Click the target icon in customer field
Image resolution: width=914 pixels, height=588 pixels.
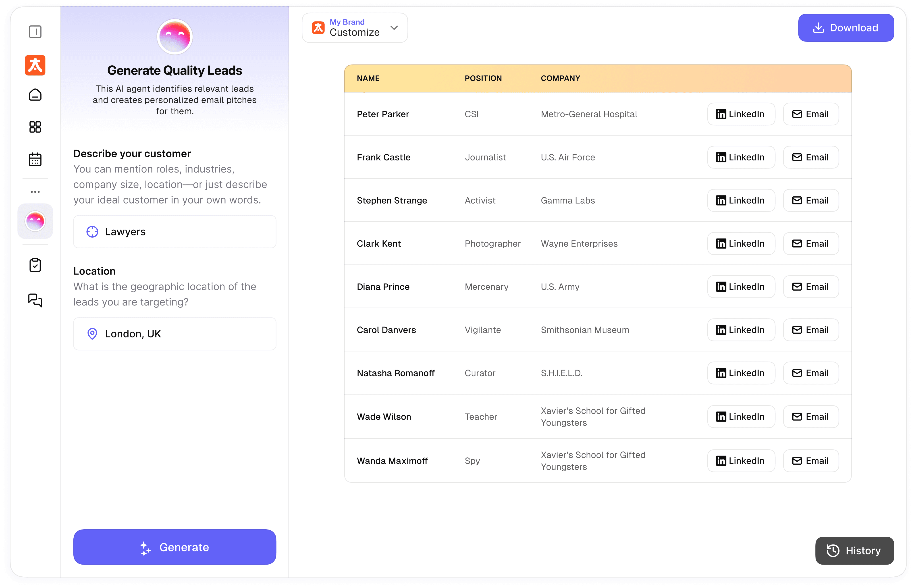pyautogui.click(x=92, y=232)
